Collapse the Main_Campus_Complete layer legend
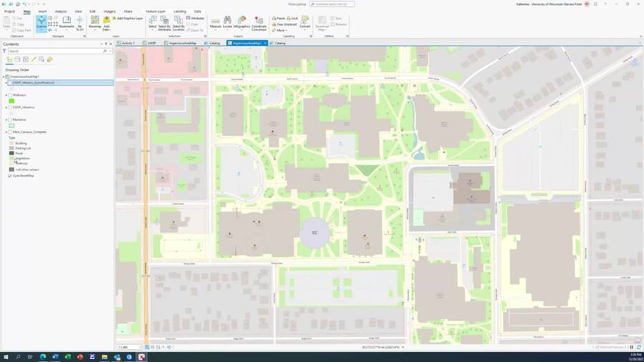The image size is (644, 362). [6, 132]
